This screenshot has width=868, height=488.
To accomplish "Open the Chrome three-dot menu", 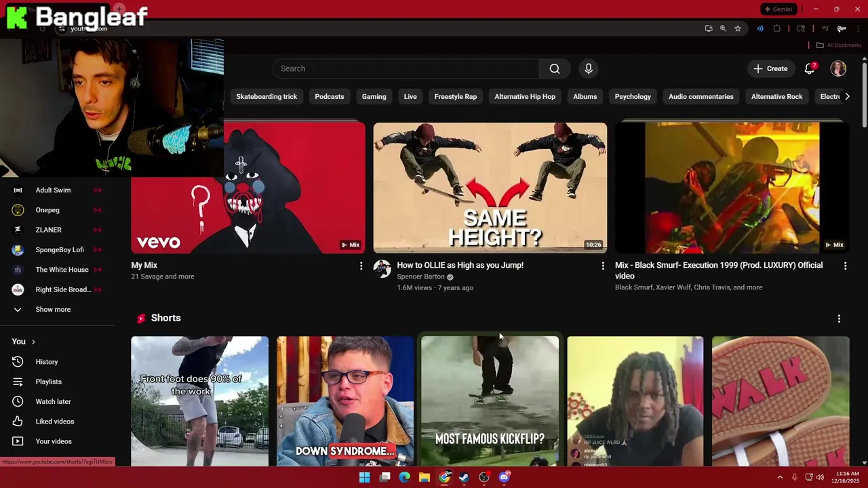I will point(859,28).
